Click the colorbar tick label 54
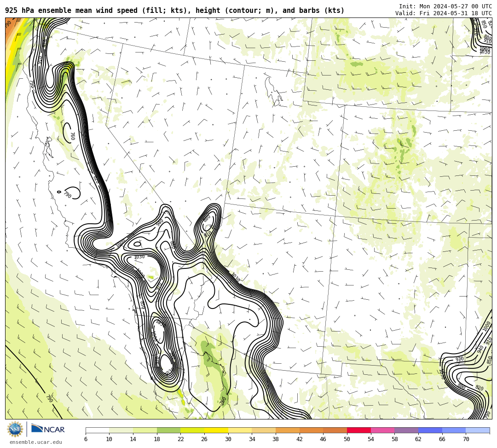This screenshot has width=497, height=448. point(370,439)
